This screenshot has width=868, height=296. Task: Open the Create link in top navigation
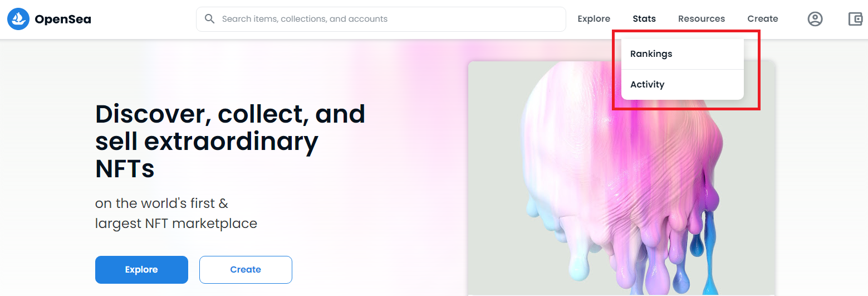click(763, 19)
